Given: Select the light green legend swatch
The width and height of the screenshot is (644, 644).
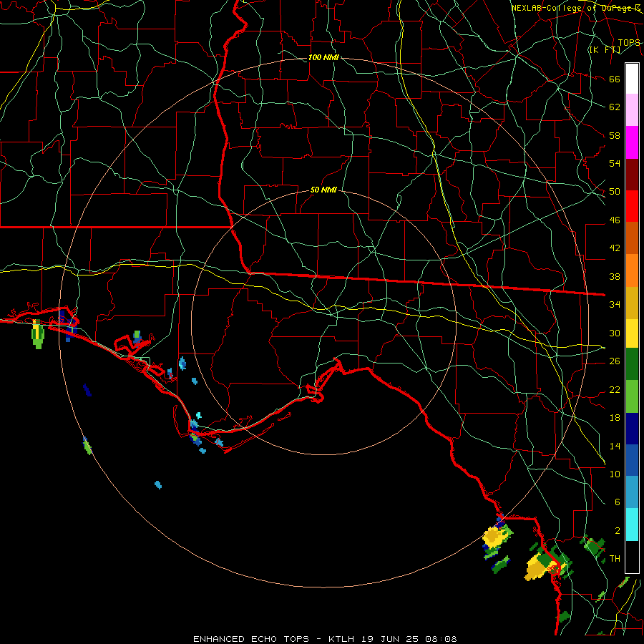Looking at the screenshot, I should pos(632,396).
